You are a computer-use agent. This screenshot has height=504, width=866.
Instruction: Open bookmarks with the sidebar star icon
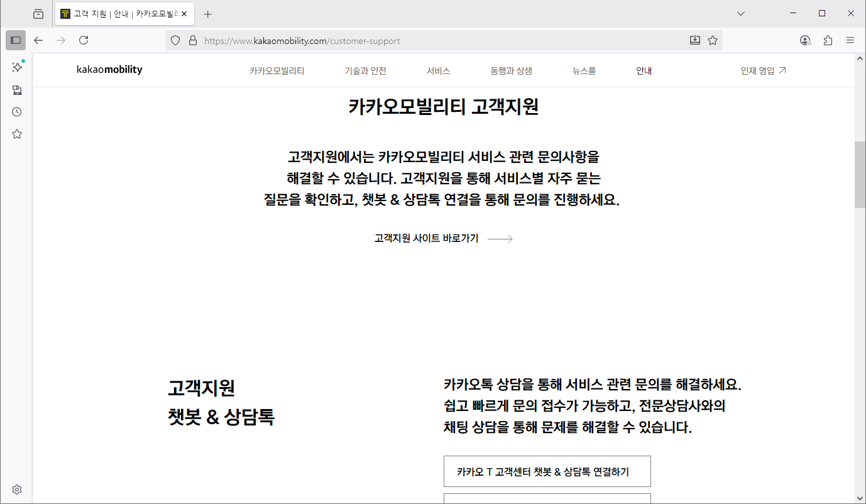17,134
